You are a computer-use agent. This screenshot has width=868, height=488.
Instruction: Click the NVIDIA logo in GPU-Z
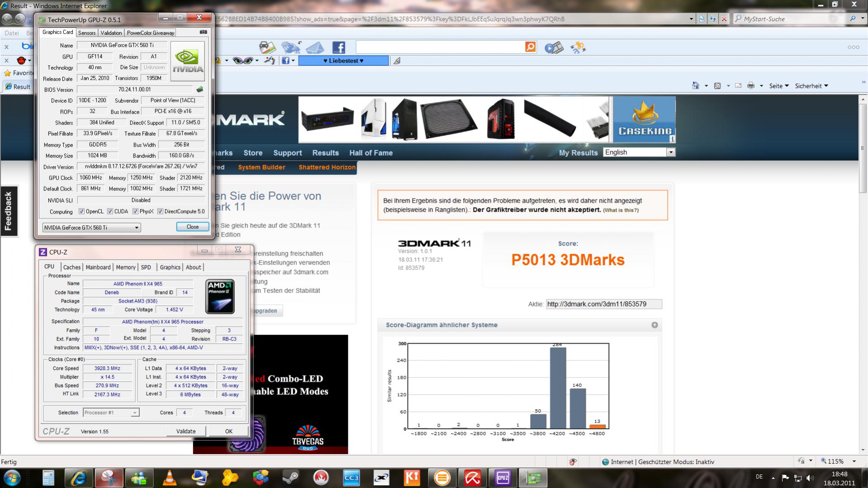coord(188,61)
